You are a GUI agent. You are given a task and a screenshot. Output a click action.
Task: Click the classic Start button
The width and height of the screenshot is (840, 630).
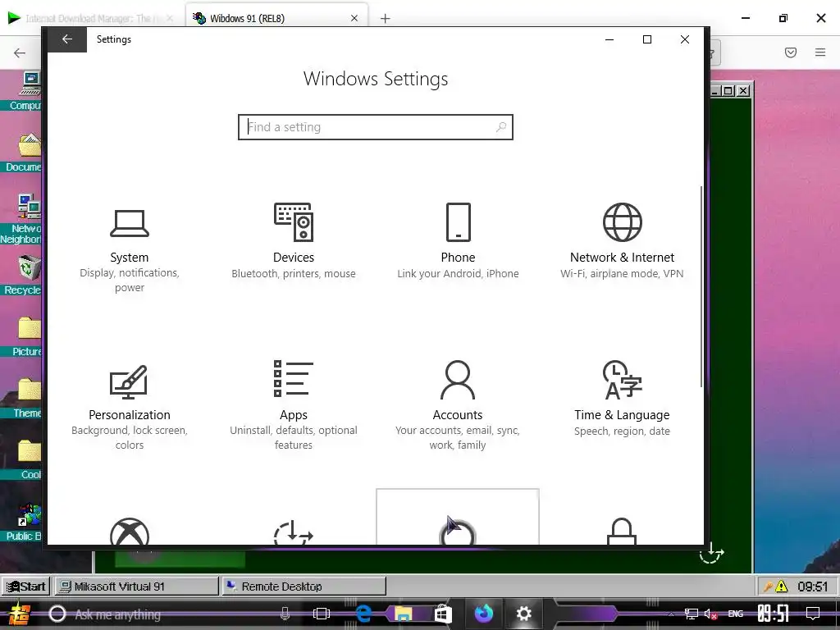pos(25,587)
